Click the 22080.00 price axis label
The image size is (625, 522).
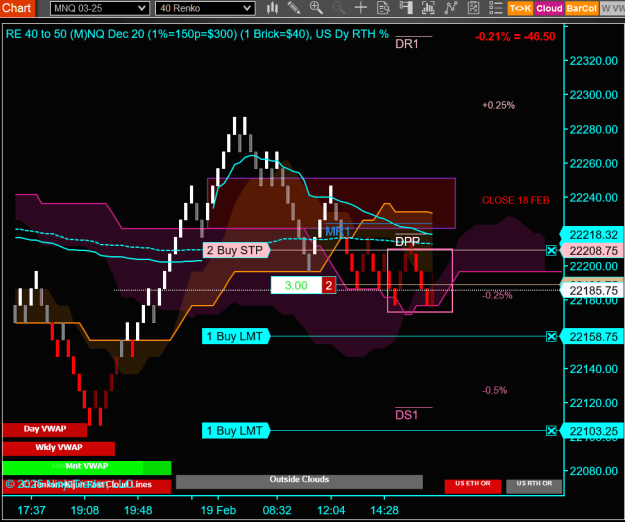[594, 471]
